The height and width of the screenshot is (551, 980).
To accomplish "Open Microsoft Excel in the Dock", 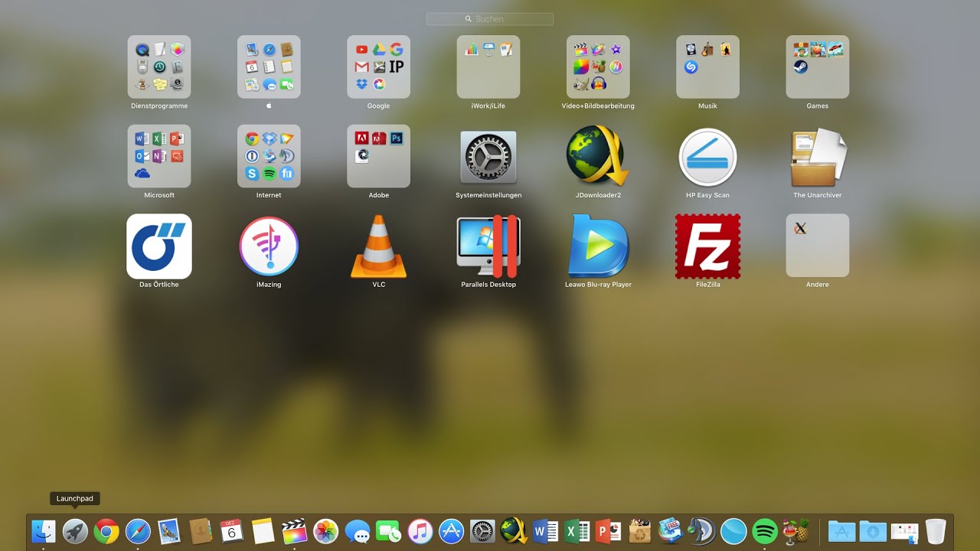I will (577, 531).
